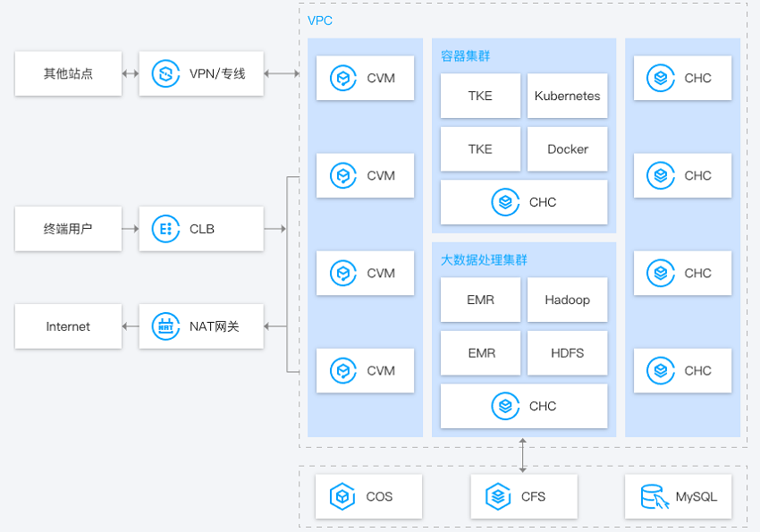Screen dimensions: 760x532
Task: Click the CLB load balancer icon
Action: (165, 229)
